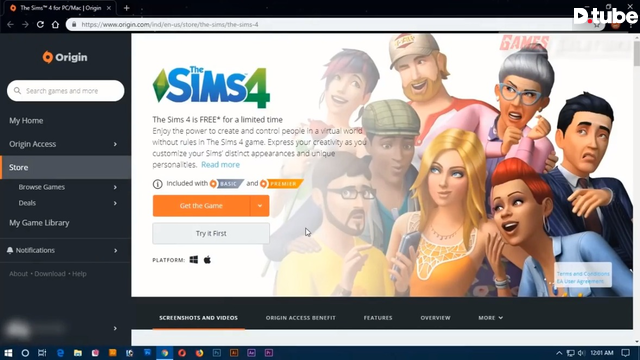Image resolution: width=640 pixels, height=360 pixels.
Task: Click the page vertical scrollbar thumb
Action: 637,53
